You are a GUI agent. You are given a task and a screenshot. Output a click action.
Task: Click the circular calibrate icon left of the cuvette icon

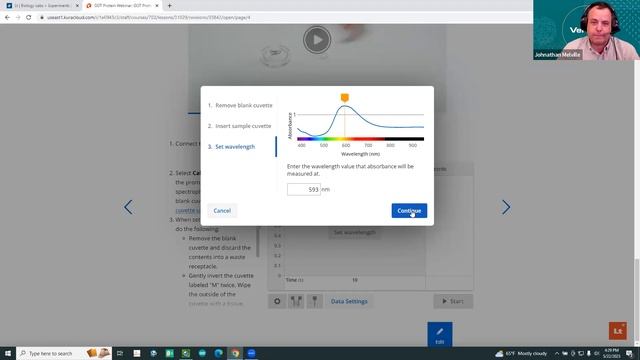(x=277, y=301)
